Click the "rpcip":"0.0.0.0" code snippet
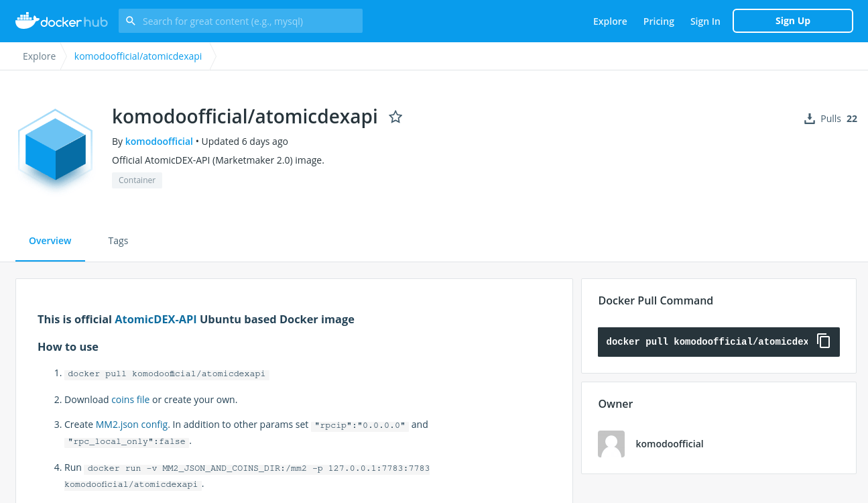 tap(360, 425)
